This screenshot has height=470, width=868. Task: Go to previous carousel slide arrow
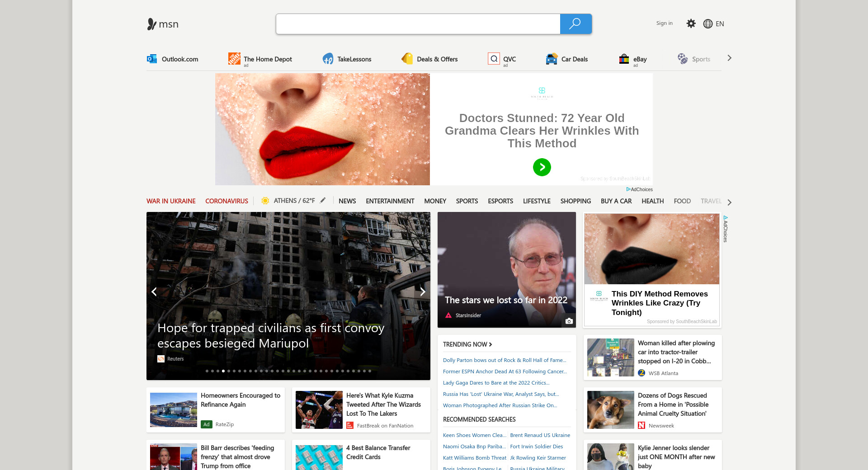154,292
